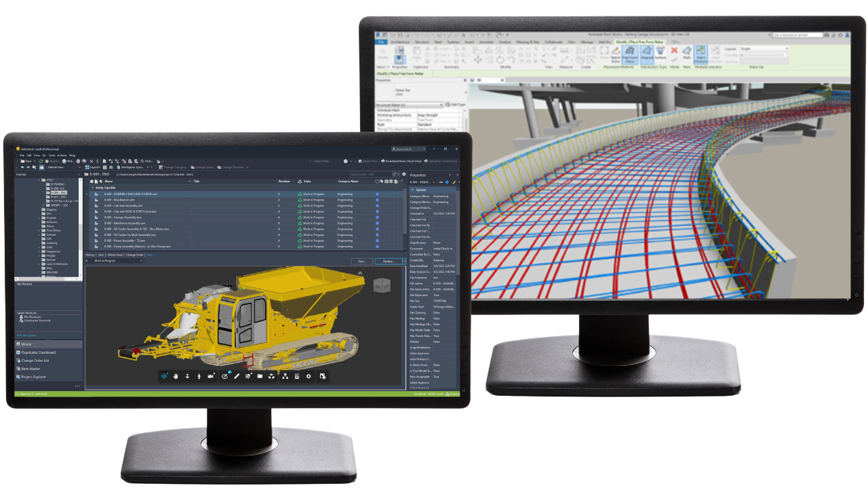Click the camera icon in viewer toolbar
Screen dimensions: 868x488
click(x=210, y=375)
